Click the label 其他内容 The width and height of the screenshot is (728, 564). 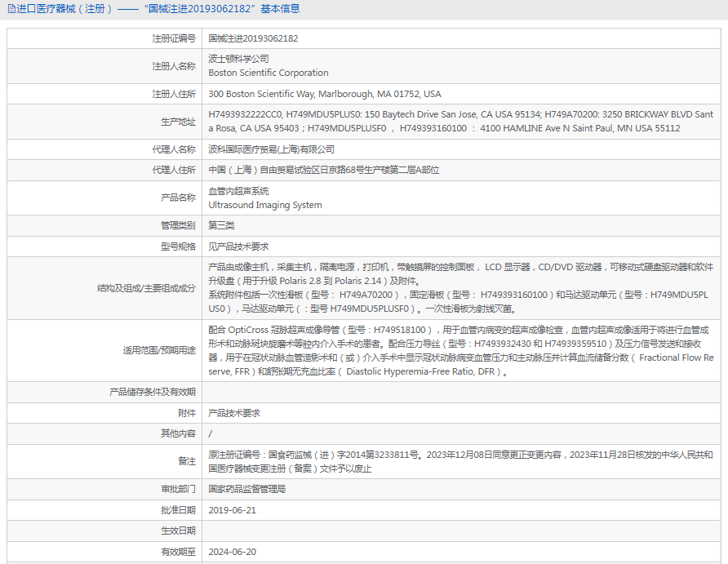(178, 433)
